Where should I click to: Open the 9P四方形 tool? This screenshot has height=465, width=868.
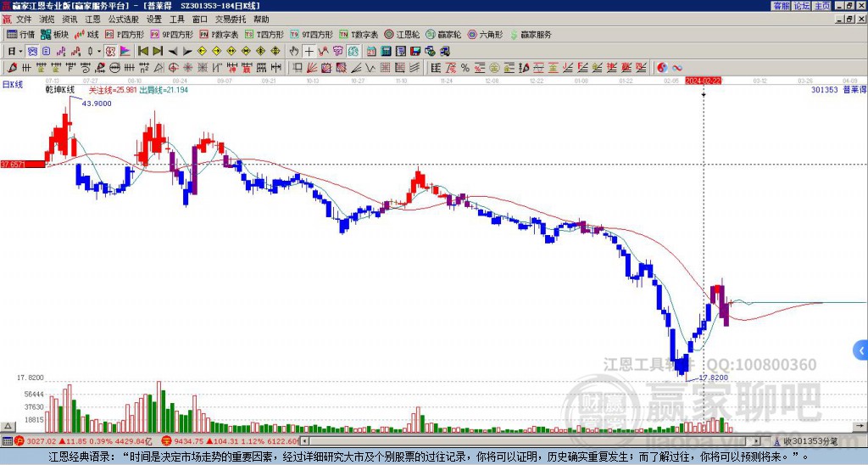pyautogui.click(x=171, y=34)
